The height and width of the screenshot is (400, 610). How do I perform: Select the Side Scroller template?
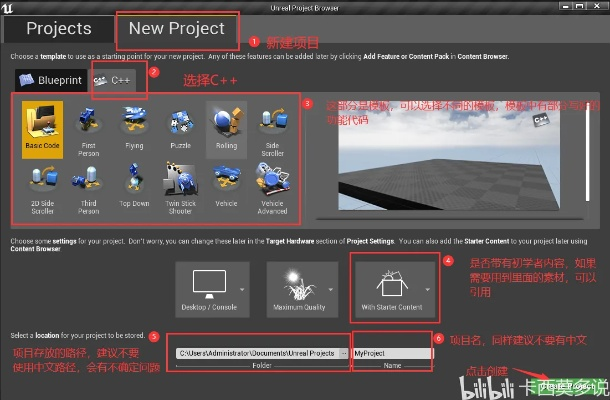271,132
